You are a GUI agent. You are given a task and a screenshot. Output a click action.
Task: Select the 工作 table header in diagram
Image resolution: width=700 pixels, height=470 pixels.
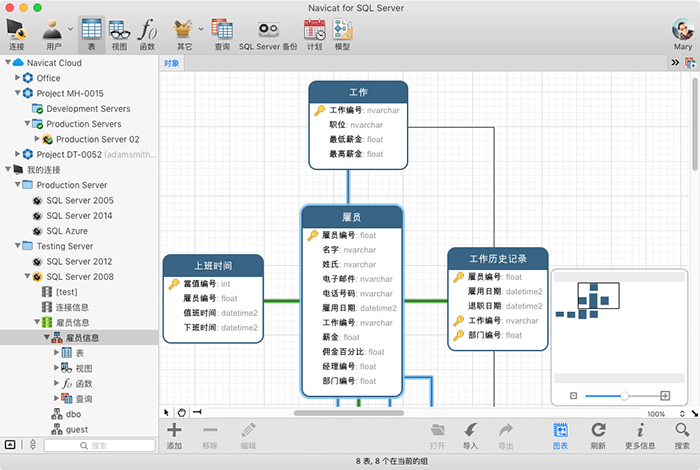358,92
